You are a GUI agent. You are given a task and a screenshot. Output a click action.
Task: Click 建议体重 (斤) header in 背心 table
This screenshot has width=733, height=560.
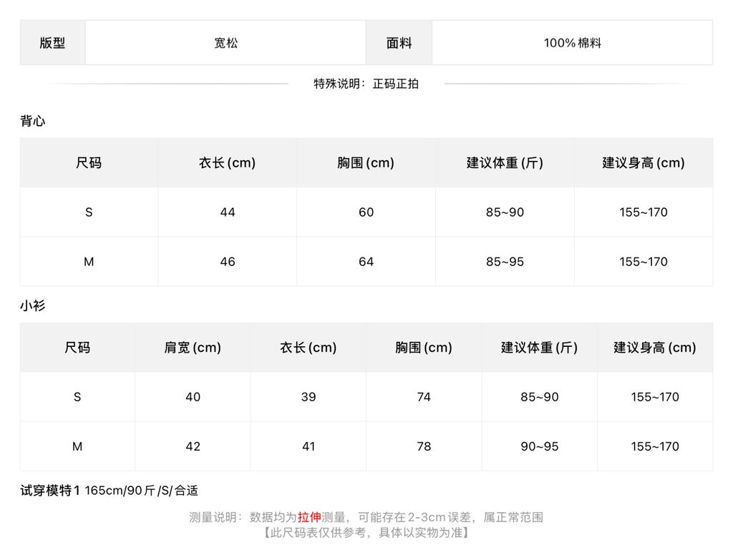pos(505,162)
